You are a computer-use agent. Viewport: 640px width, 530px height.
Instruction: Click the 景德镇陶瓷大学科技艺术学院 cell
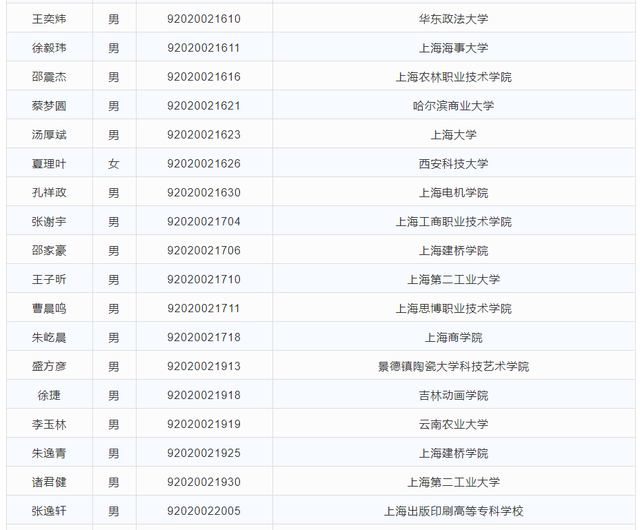click(x=453, y=367)
